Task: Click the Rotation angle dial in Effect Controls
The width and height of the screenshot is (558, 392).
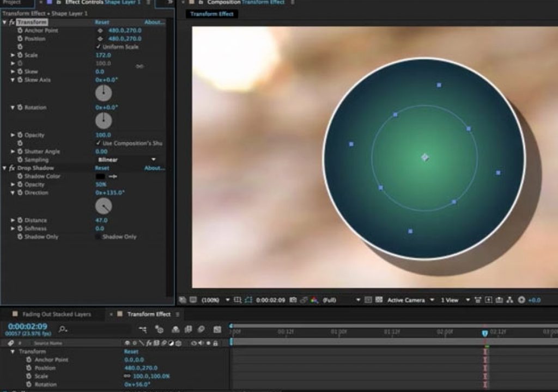Action: tap(104, 120)
